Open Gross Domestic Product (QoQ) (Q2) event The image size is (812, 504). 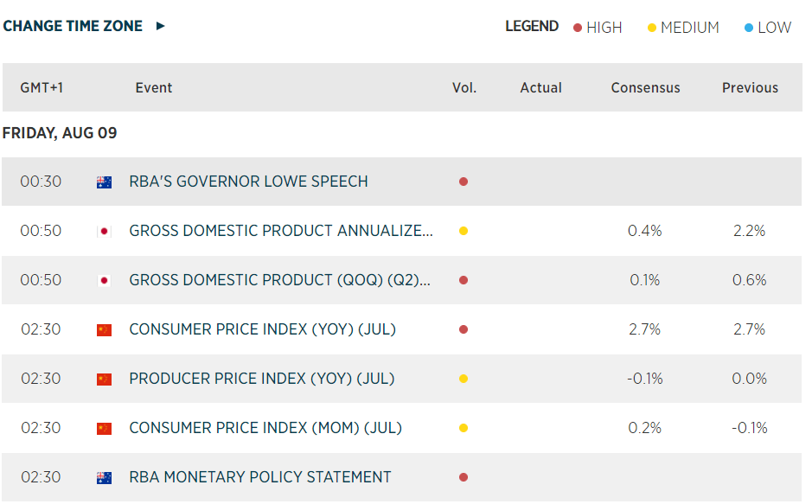279,280
